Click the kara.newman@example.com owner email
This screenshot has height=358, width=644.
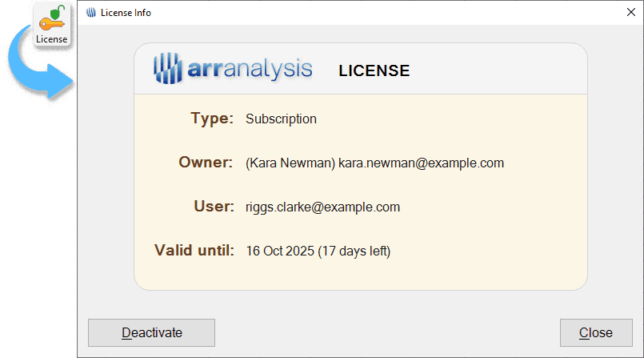click(421, 163)
